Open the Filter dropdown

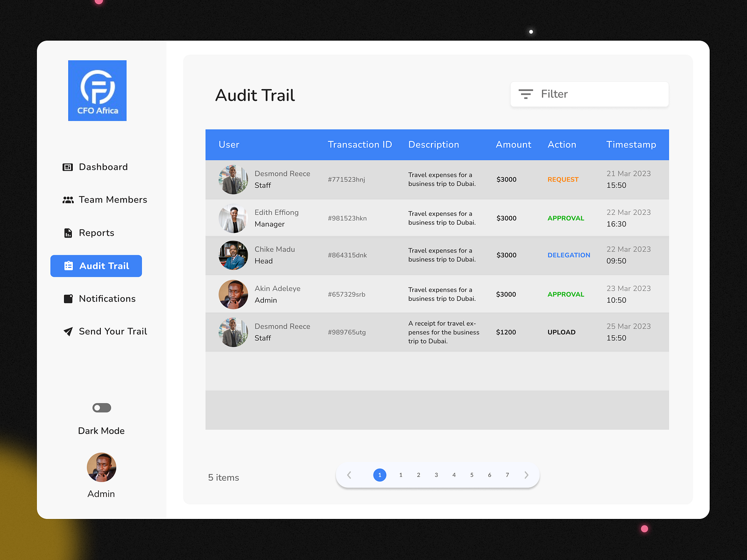(589, 94)
